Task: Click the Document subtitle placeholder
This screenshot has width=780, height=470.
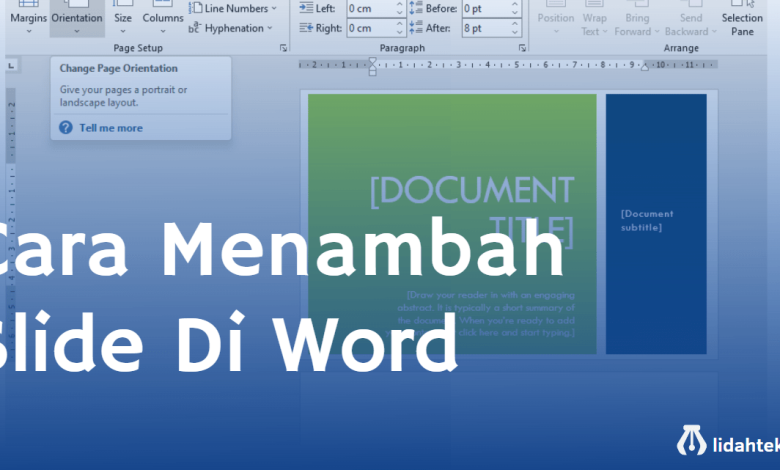Action: 647,220
